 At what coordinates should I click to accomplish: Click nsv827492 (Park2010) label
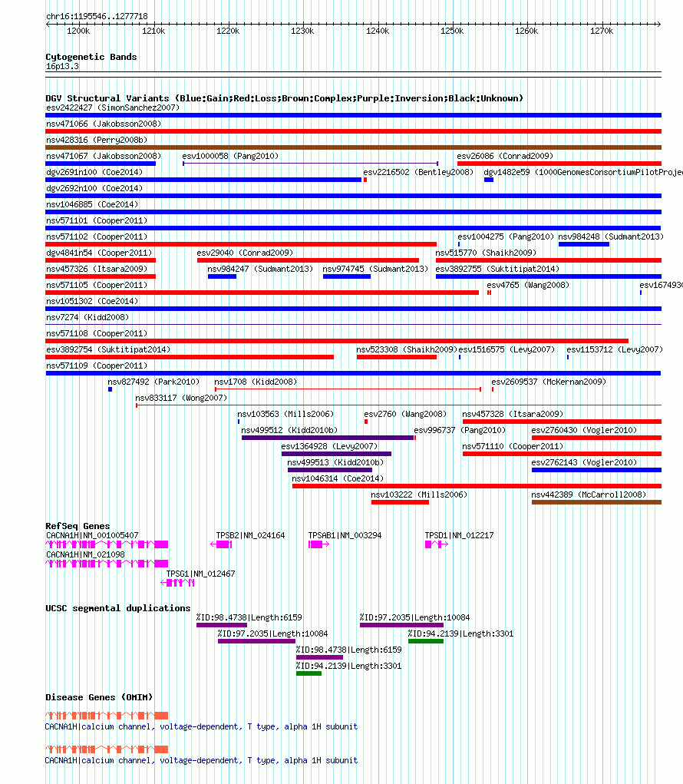point(153,382)
